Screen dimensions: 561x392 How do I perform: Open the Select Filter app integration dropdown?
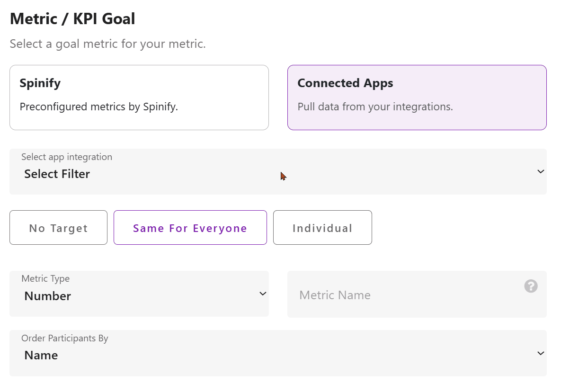click(x=279, y=171)
